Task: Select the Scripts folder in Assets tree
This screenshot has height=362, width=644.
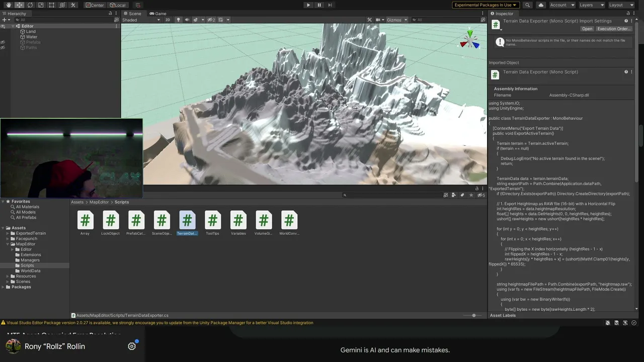Action: click(x=27, y=265)
